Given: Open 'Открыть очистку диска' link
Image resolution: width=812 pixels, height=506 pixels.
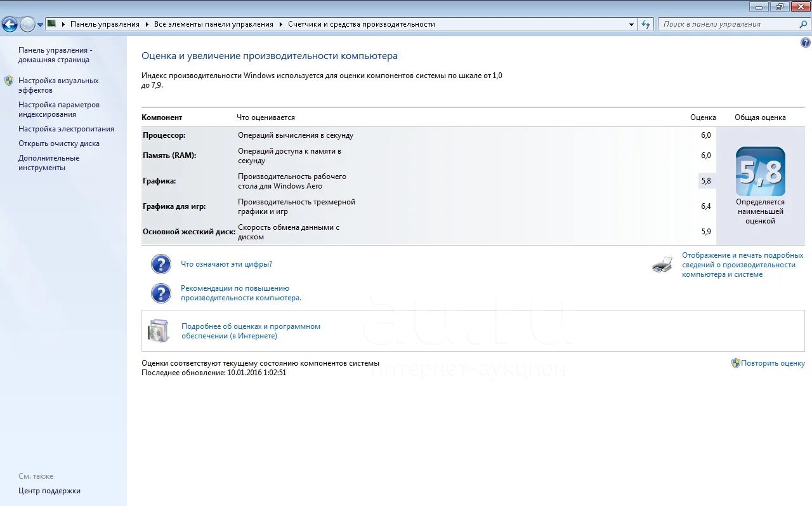Looking at the screenshot, I should coord(59,143).
